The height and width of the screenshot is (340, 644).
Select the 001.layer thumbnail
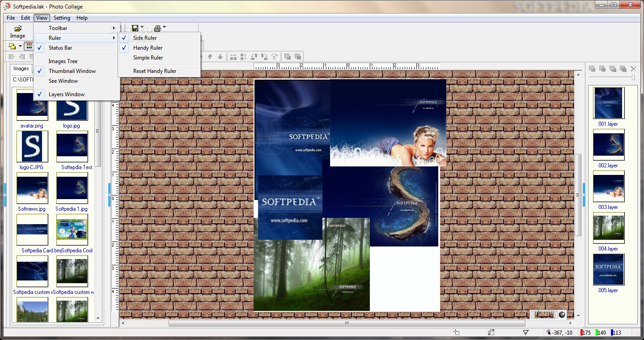tap(609, 103)
